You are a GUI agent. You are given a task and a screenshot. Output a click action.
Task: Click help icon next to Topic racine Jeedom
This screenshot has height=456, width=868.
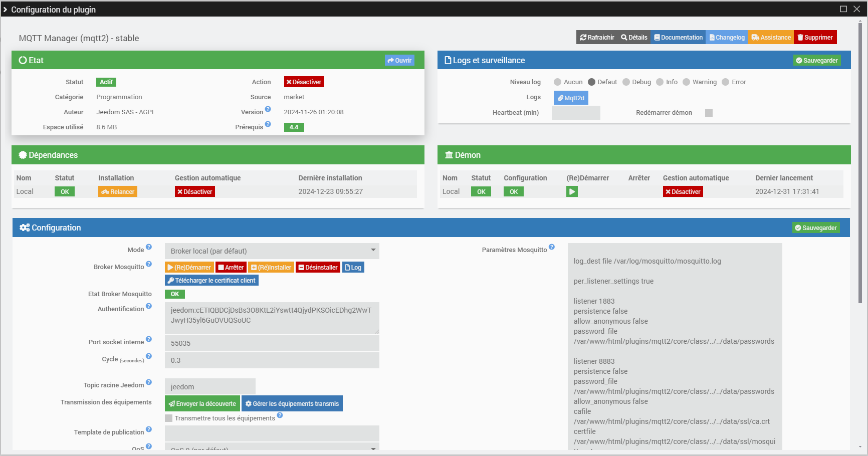pyautogui.click(x=149, y=382)
